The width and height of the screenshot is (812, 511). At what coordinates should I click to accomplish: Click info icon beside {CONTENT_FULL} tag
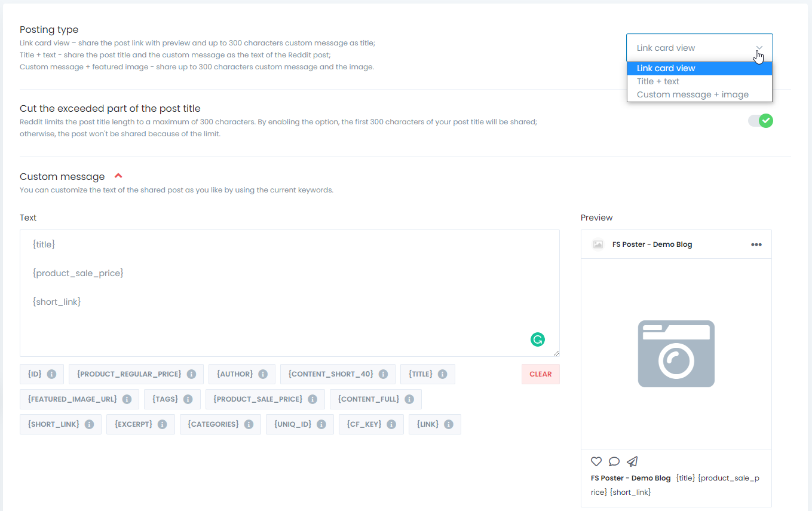click(409, 399)
